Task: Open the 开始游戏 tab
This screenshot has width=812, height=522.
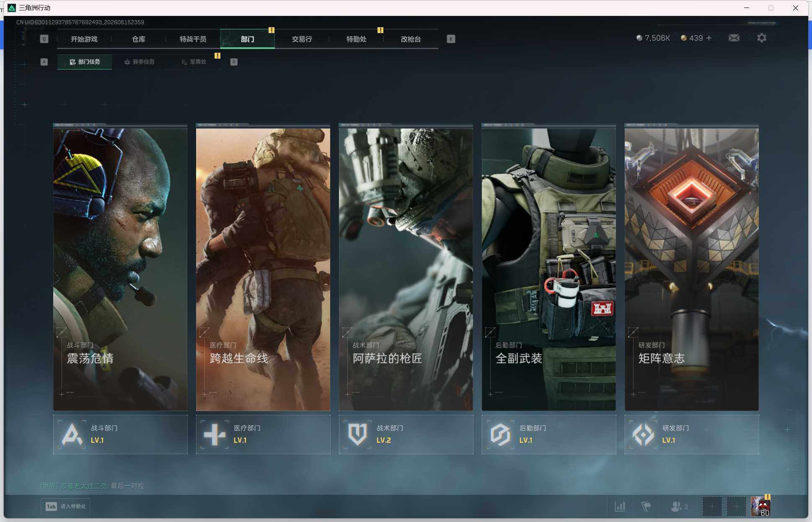Action: 84,39
